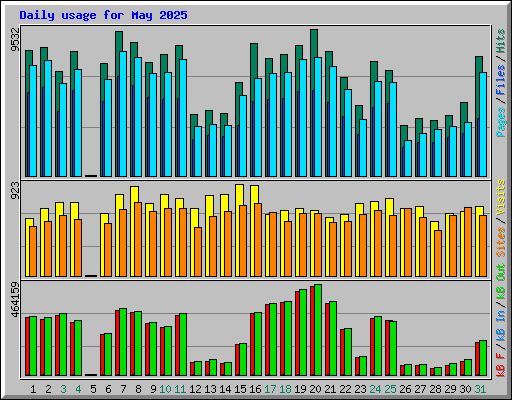Select x-axis day label 9
The height and width of the screenshot is (400, 512).
(153, 389)
